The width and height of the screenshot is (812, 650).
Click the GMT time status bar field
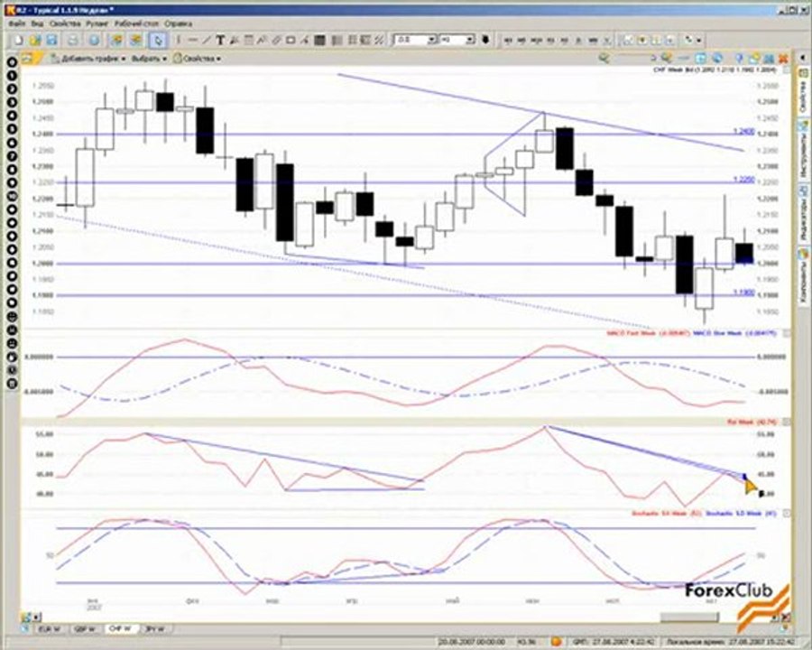point(613,642)
